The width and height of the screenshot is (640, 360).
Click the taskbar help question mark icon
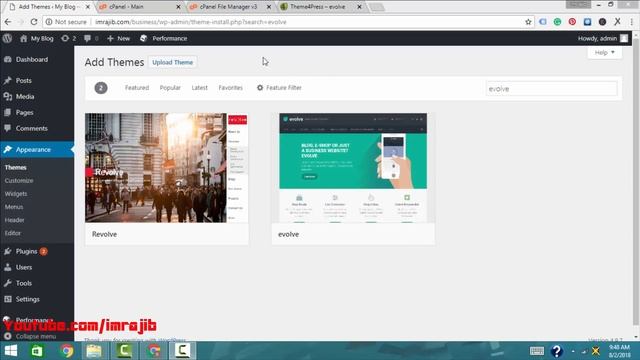coord(557,351)
